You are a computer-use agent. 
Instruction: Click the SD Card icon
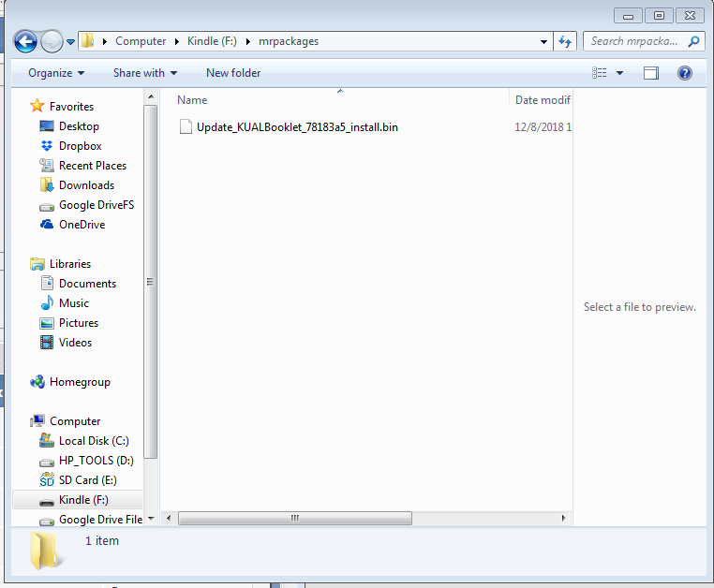coord(47,479)
